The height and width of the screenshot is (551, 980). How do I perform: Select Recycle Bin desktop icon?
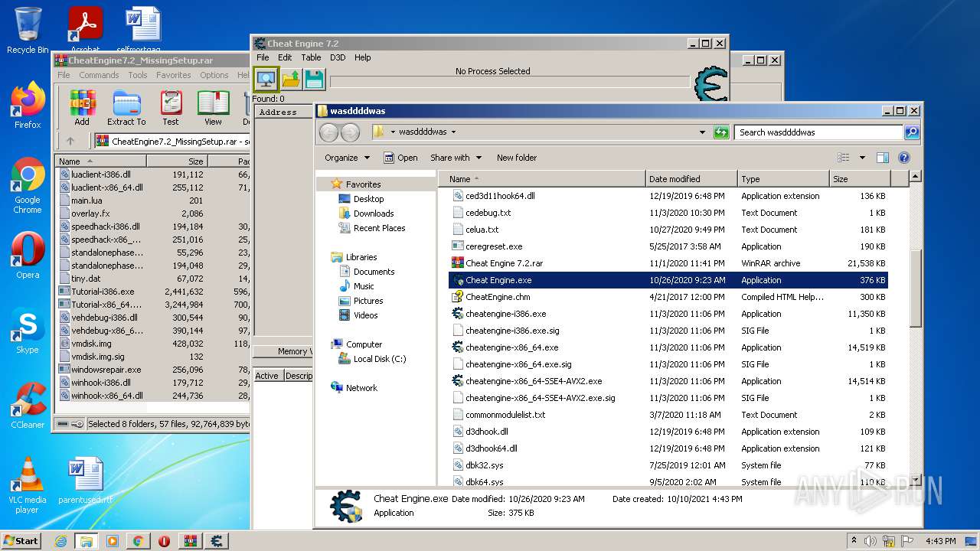click(x=27, y=31)
